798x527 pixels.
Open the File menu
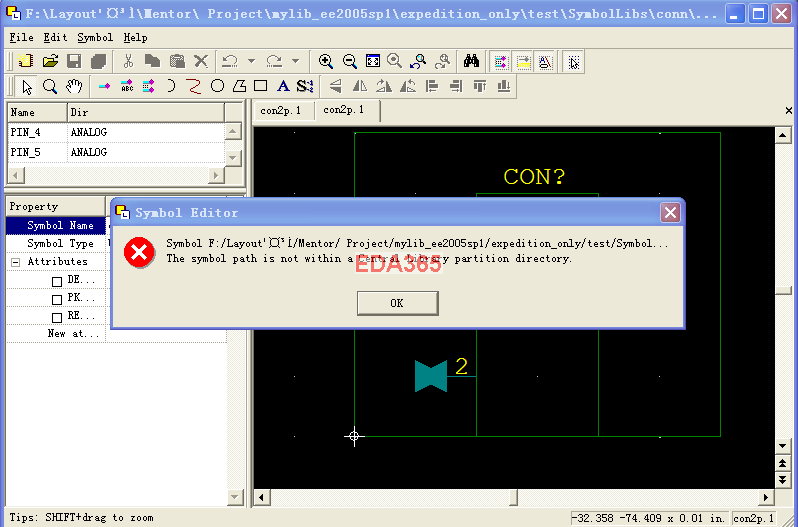[21, 37]
